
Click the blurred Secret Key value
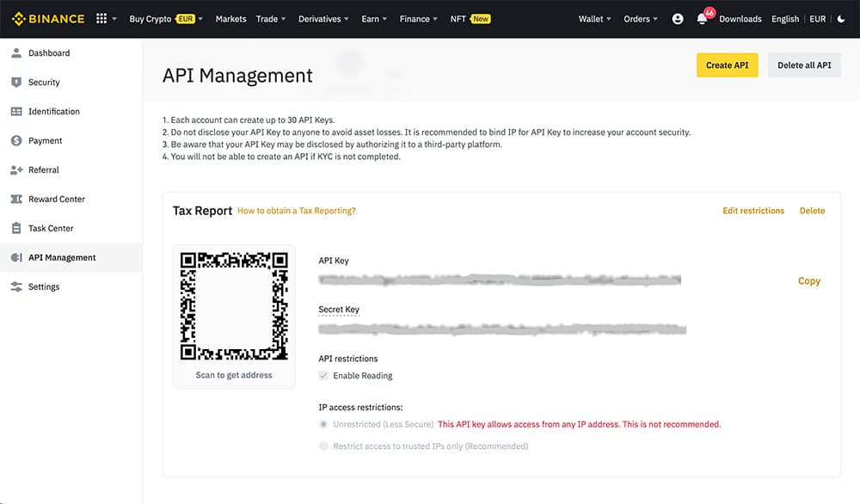click(502, 329)
